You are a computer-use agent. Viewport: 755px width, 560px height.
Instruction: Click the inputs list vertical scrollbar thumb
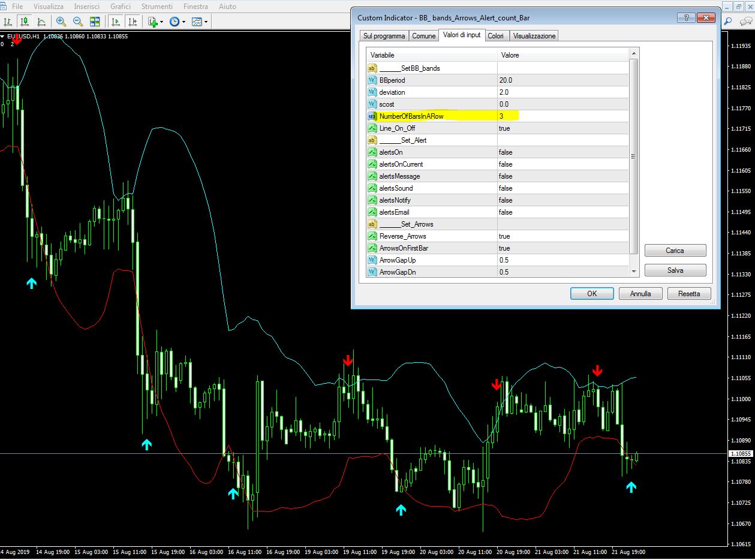[634, 156]
